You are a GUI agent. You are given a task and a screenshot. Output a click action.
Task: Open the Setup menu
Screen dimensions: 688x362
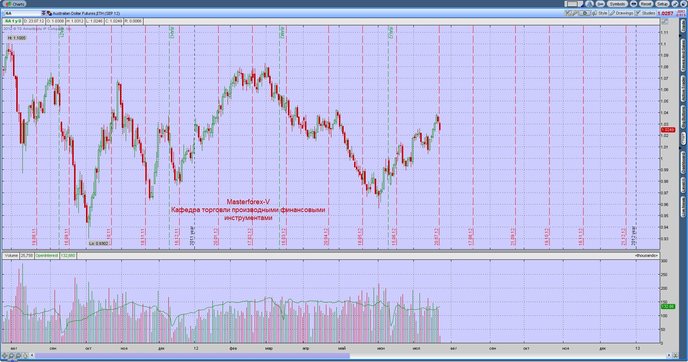pos(662,4)
